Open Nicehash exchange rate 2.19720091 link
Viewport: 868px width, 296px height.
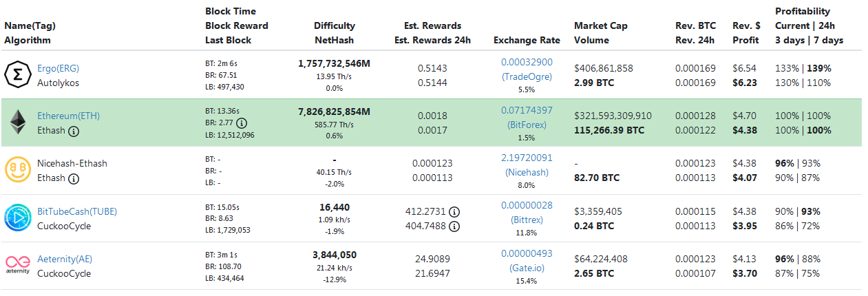(x=527, y=158)
